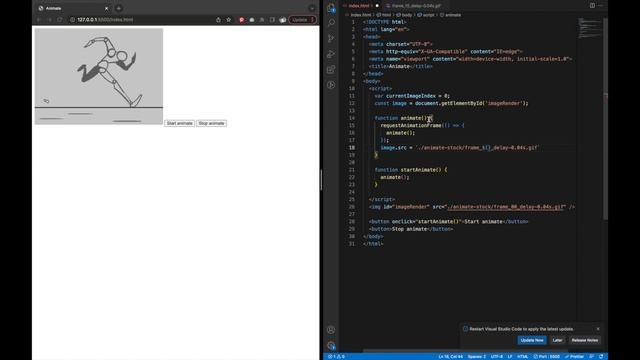Bookmark this page with the star icon
640x360 pixels.
[229, 20]
